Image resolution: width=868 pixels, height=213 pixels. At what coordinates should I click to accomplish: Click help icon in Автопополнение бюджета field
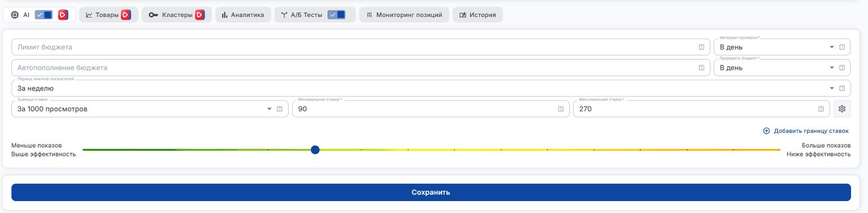coord(701,68)
